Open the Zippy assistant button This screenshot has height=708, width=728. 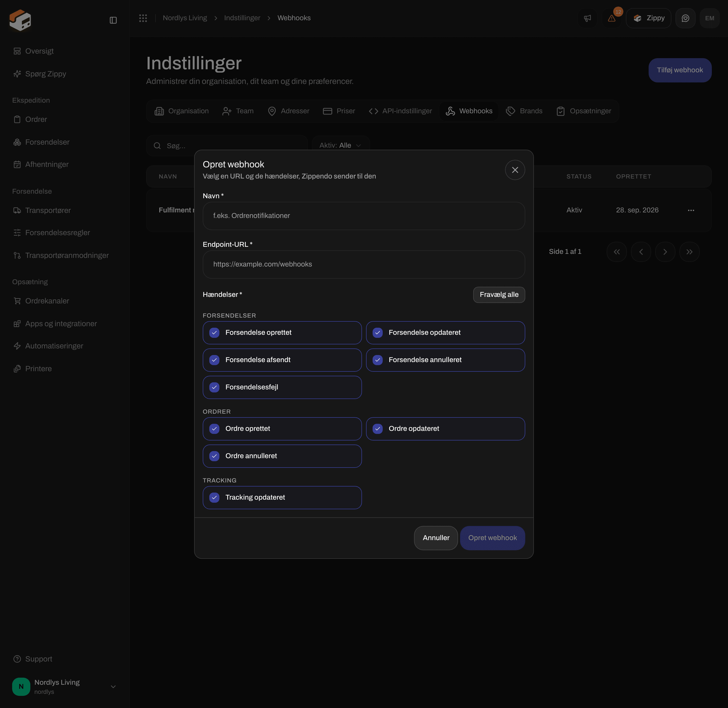(x=648, y=18)
